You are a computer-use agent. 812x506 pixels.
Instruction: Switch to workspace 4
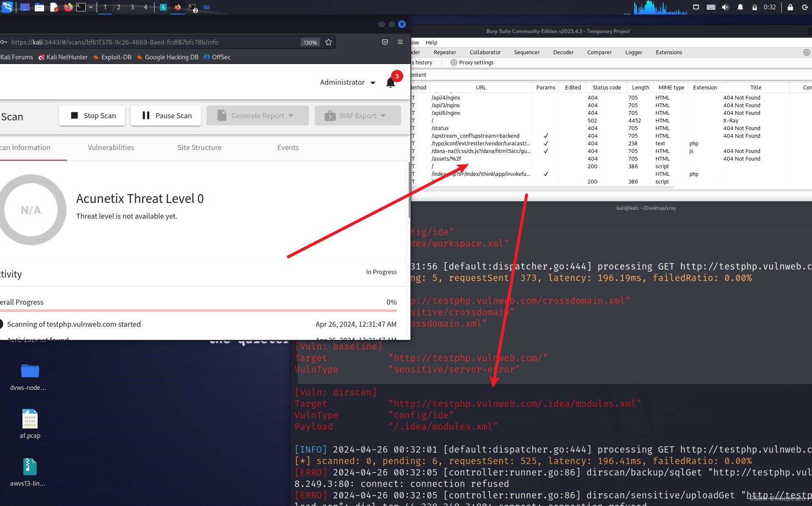tap(145, 7)
